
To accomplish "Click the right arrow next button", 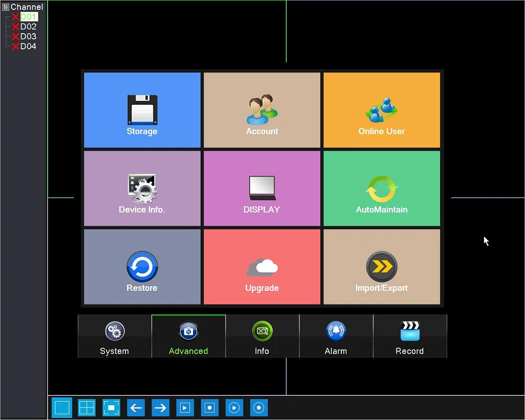I will [160, 407].
